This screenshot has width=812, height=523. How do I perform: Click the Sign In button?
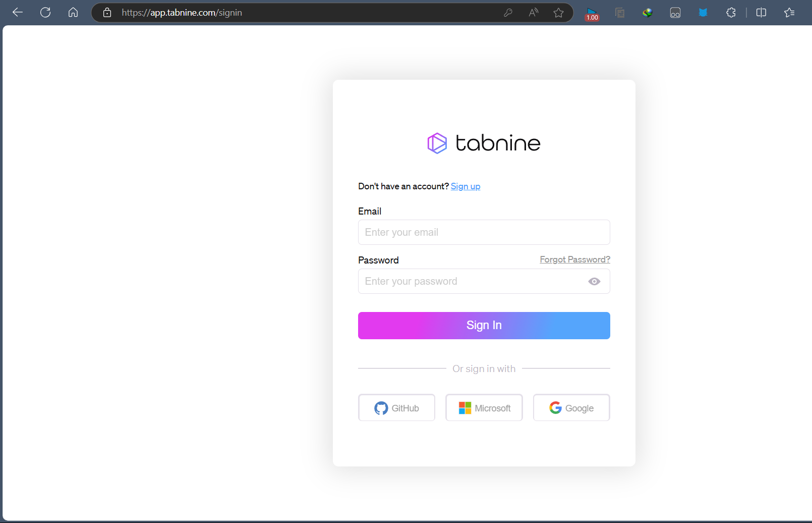[484, 326]
